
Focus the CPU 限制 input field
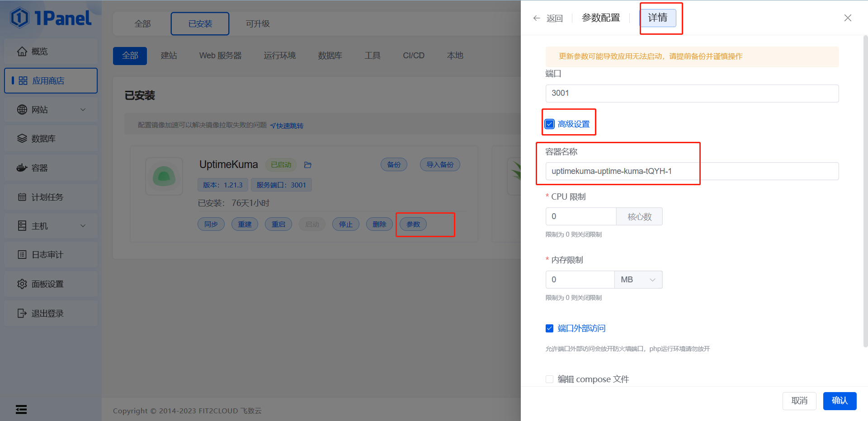click(581, 216)
